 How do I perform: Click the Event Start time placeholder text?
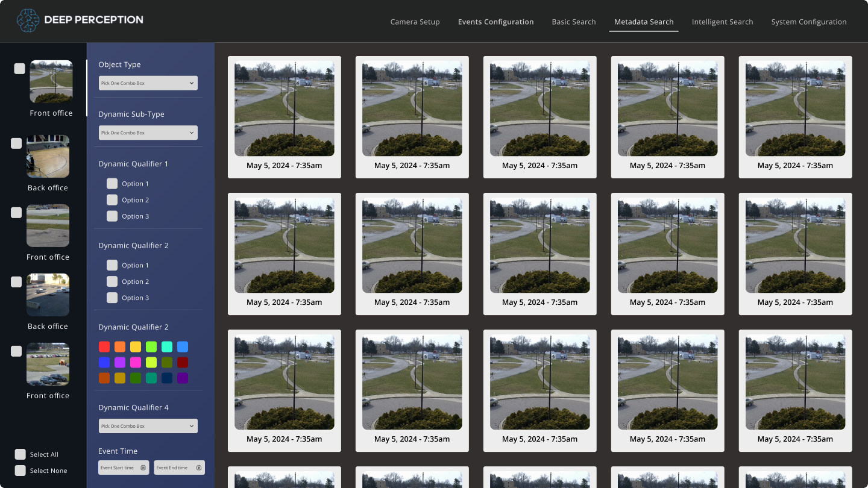tap(117, 468)
